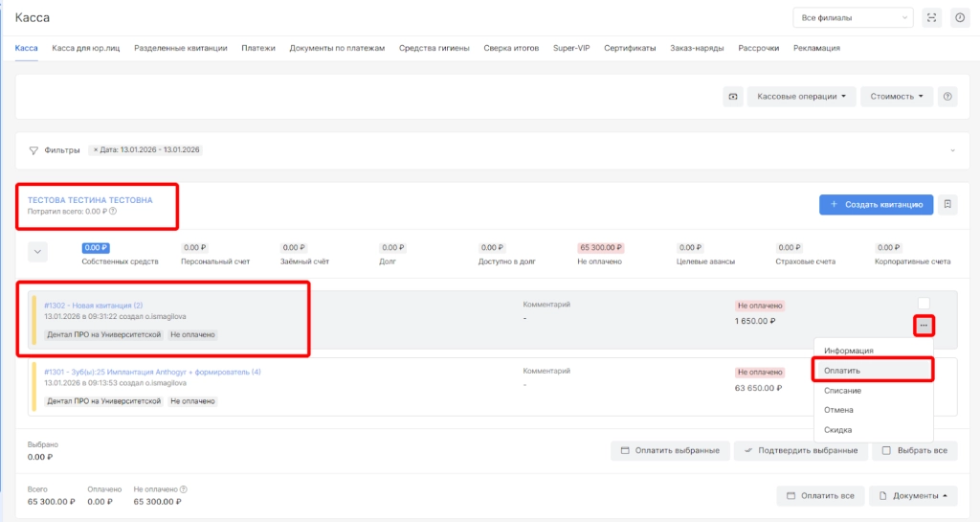Switch to the Сертификаты tab

[630, 48]
